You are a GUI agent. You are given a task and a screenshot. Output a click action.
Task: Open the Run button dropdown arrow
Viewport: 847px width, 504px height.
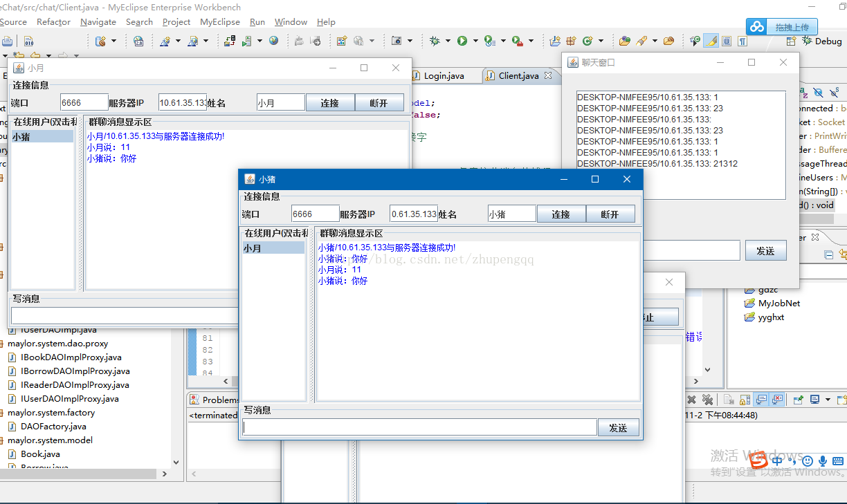tap(475, 41)
